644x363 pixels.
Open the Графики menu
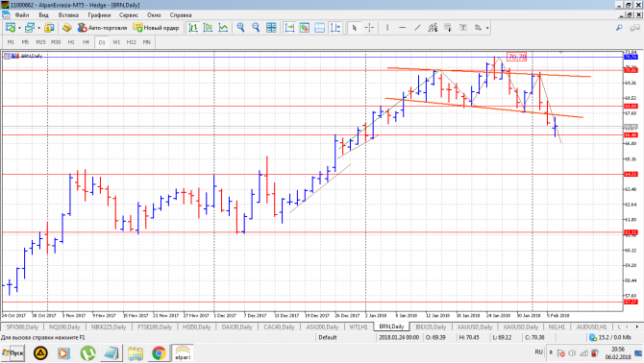(99, 14)
